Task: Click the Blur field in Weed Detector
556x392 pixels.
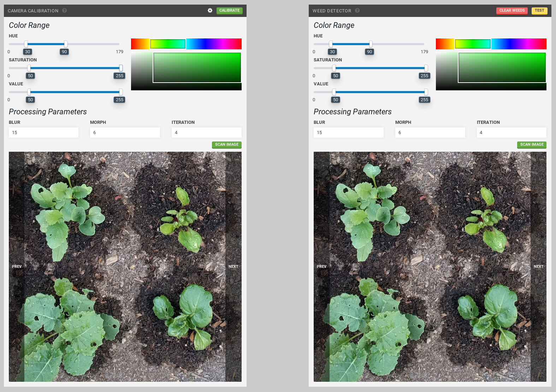Action: (348, 133)
